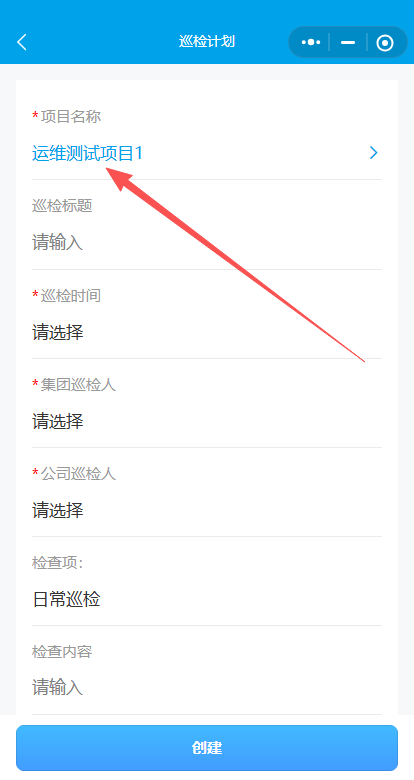
Task: Expand project selection with right chevron
Action: coord(374,153)
